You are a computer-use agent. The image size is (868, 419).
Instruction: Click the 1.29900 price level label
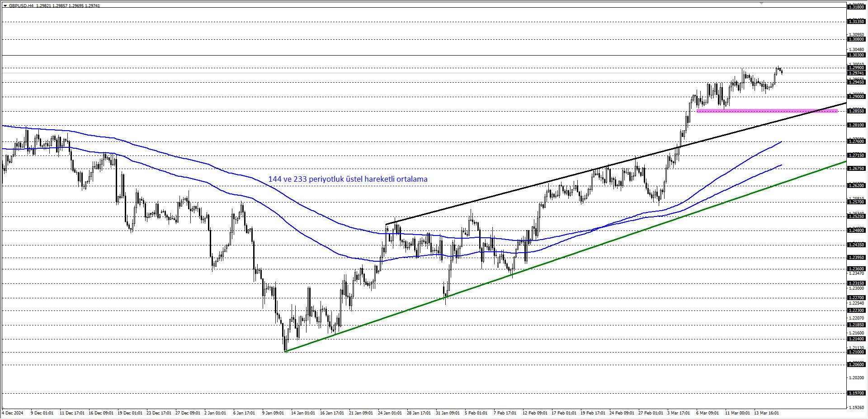click(x=856, y=68)
